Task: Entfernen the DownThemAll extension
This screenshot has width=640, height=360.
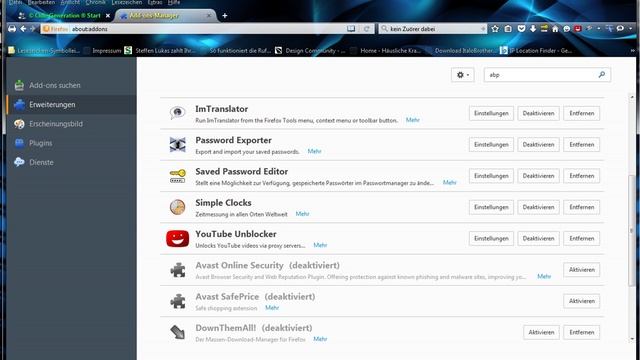Action: tap(582, 332)
